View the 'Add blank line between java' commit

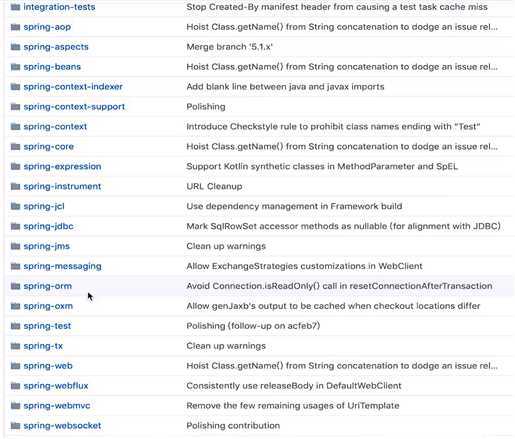click(285, 87)
